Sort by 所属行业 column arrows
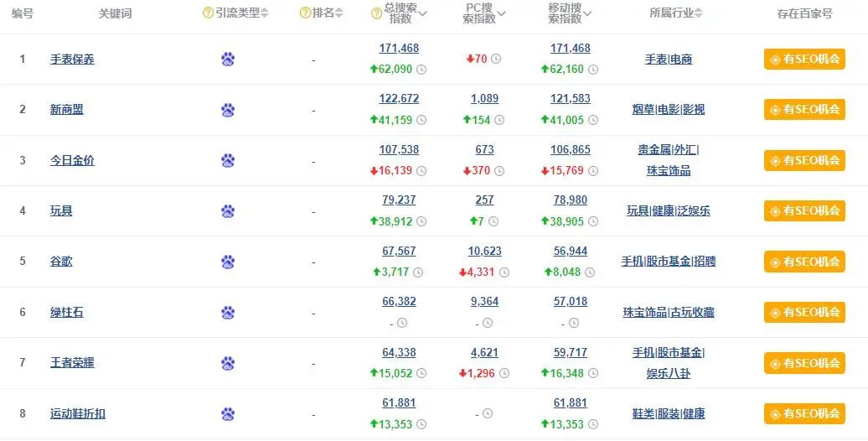The height and width of the screenshot is (441, 868). tap(699, 13)
